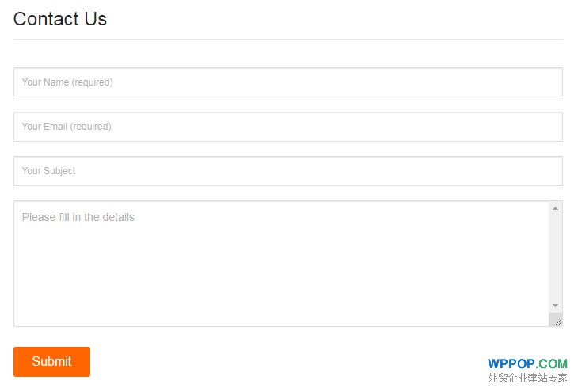
Task: Submit the contact form
Action: click(51, 362)
